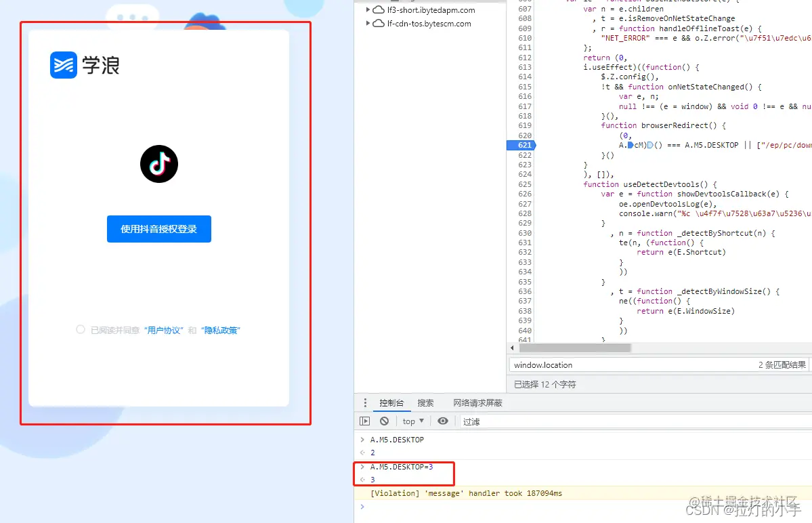812x523 pixels.
Task: Click the cloud icon beside lf-cdn-tos.bytescm.com
Action: (379, 23)
